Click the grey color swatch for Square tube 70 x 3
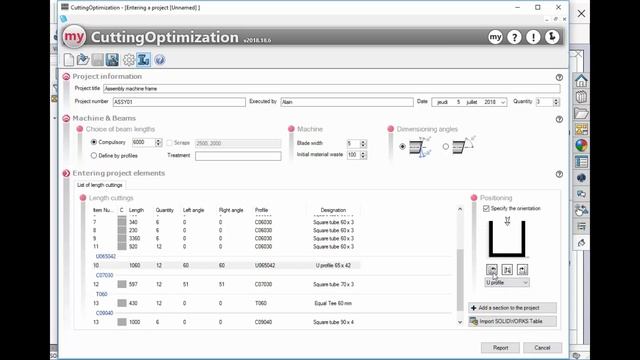This screenshot has height=360, width=640. [122, 284]
